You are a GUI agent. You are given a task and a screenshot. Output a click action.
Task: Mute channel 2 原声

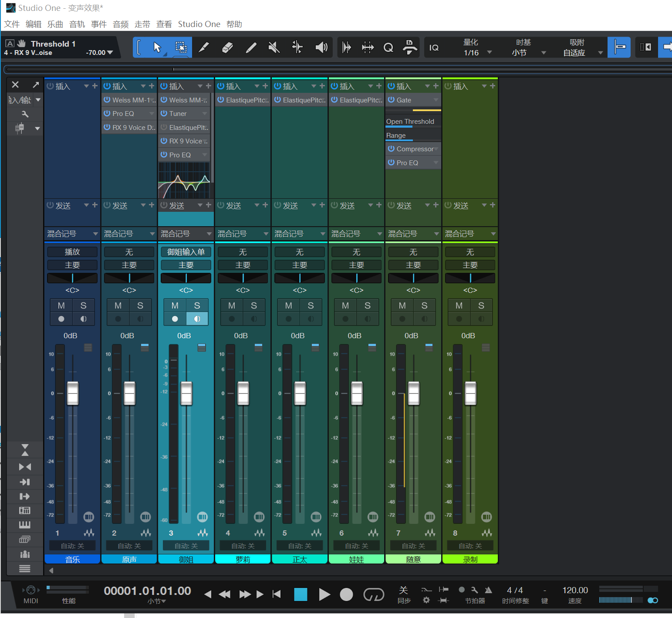(118, 306)
